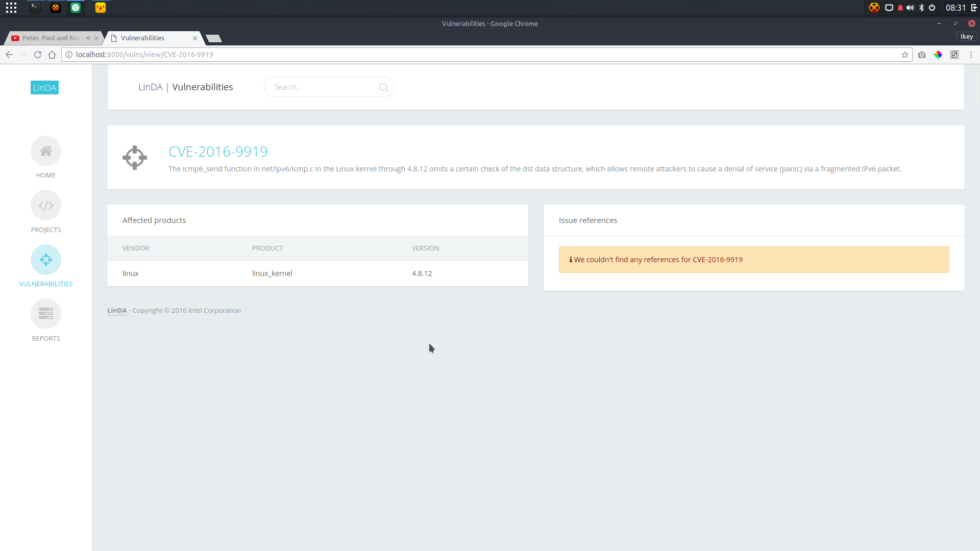Click the no references found alert
This screenshot has height=551, width=980.
[x=754, y=260]
